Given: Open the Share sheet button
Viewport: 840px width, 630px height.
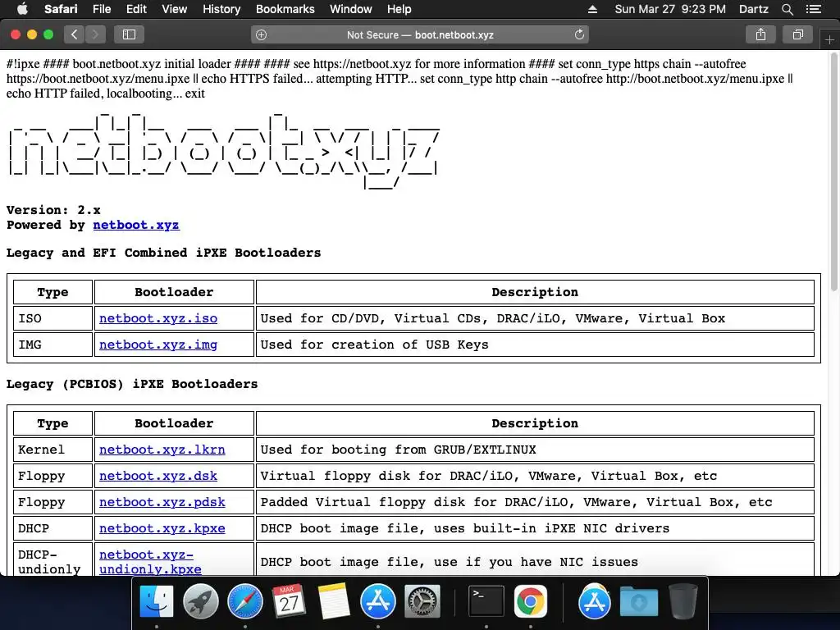Looking at the screenshot, I should tap(760, 34).
